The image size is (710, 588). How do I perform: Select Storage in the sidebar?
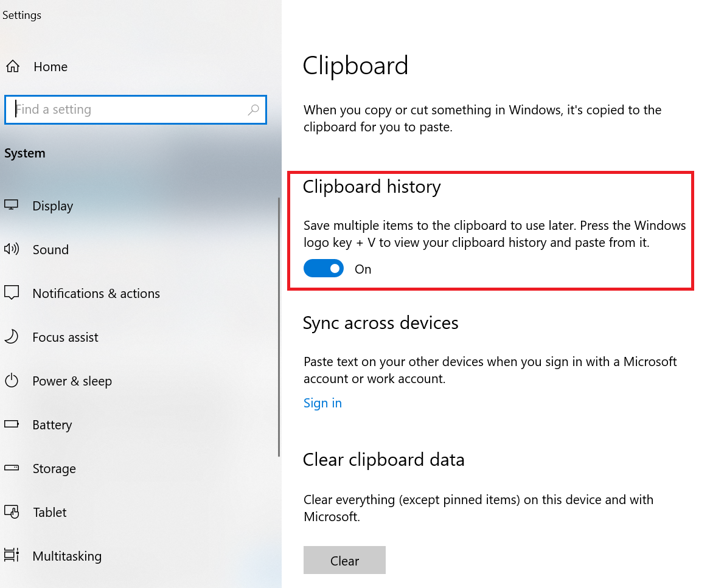54,469
